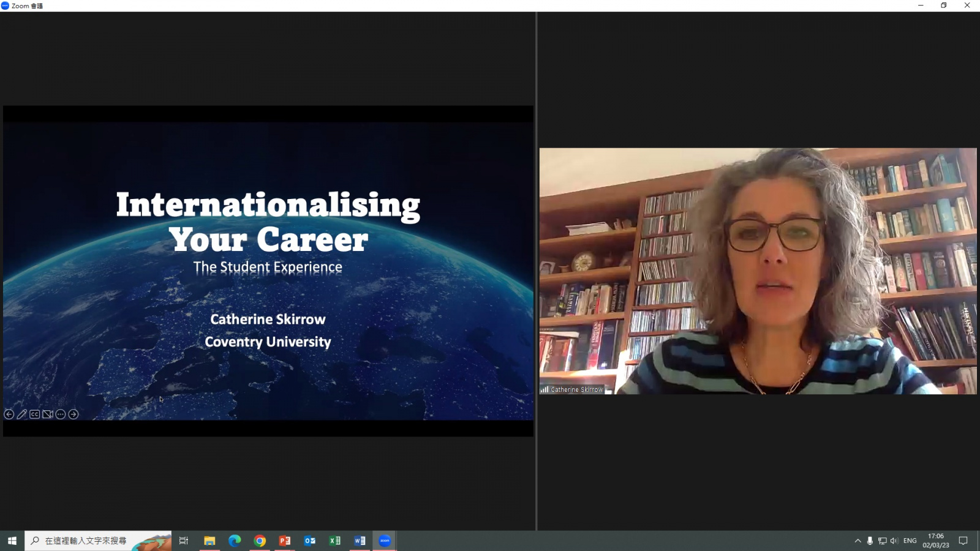Advance to the next slide with the forward arrow

click(x=73, y=414)
